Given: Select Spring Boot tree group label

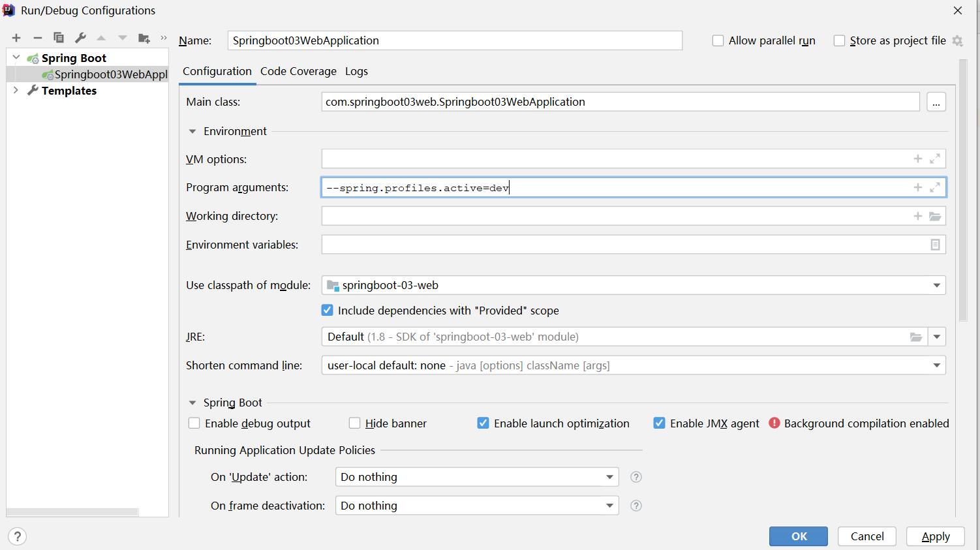Looking at the screenshot, I should pyautogui.click(x=74, y=58).
